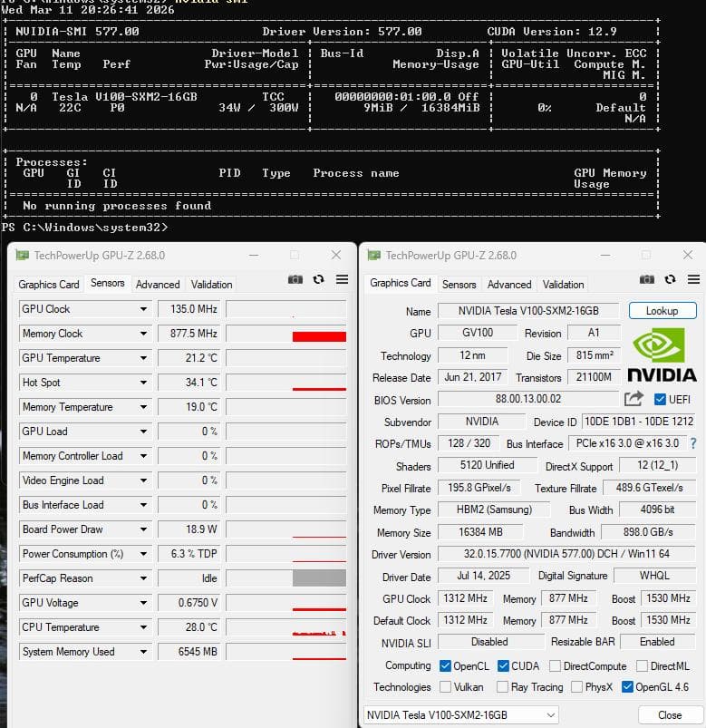The image size is (706, 728).
Task: Toggle the DirectCompute checkbox
Action: click(x=555, y=665)
